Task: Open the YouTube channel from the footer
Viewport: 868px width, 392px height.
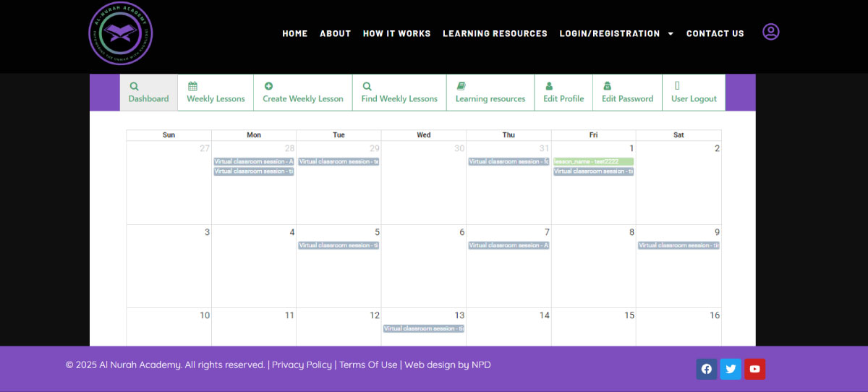Action: point(755,369)
